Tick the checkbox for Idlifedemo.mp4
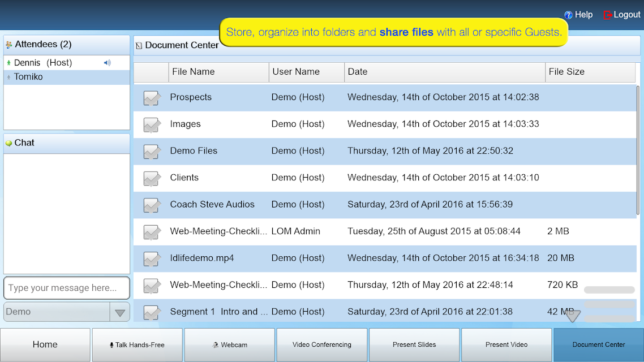Viewport: 644px width, 362px height. 152,259
